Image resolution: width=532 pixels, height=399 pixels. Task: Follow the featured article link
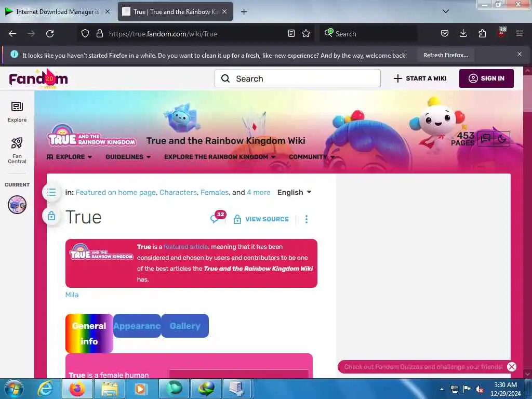click(185, 247)
